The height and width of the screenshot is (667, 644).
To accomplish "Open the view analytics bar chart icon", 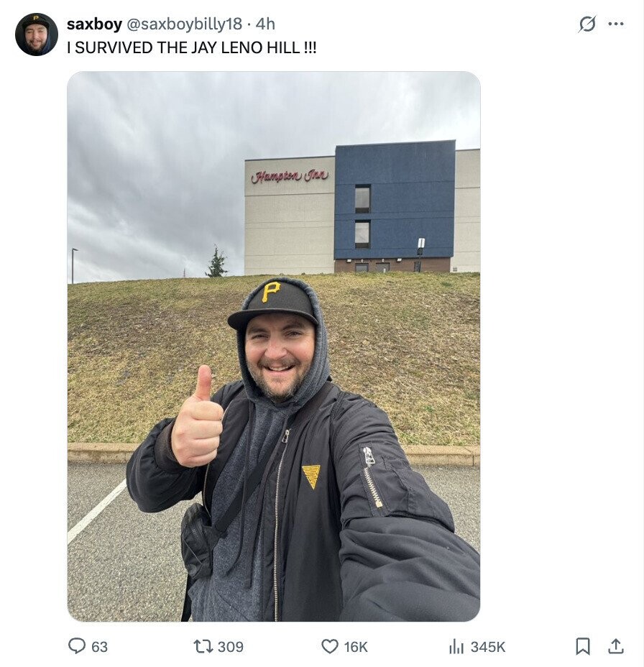I will (456, 647).
